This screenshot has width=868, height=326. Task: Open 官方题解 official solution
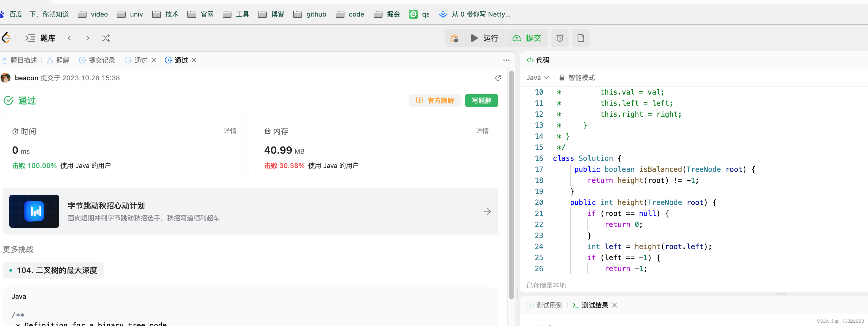click(435, 100)
